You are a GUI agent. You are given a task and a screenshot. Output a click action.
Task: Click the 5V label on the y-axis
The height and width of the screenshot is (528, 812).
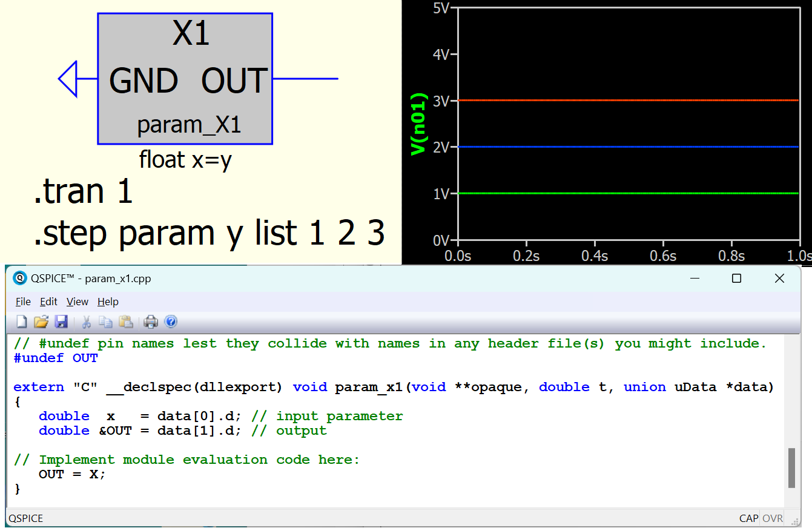tap(441, 8)
